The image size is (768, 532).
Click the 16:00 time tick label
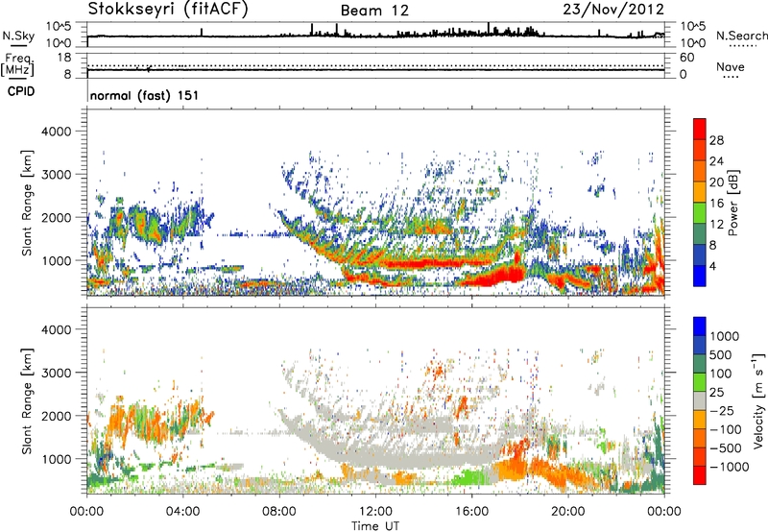[x=471, y=512]
